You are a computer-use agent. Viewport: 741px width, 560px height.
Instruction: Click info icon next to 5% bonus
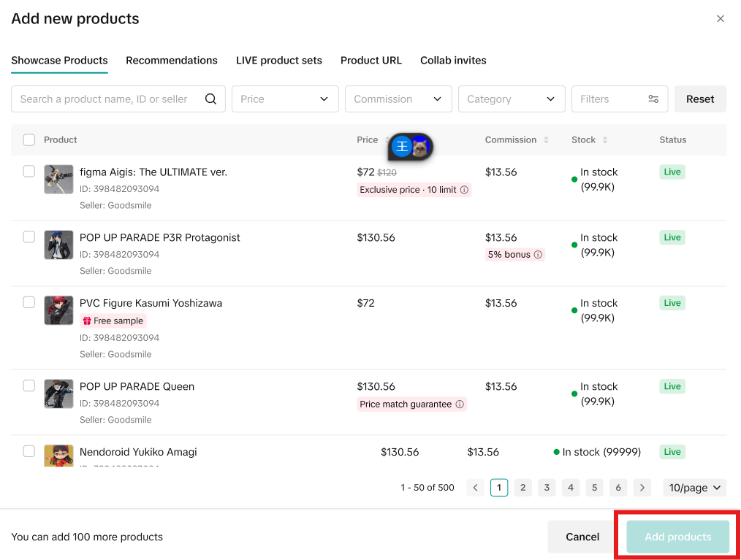(538, 255)
